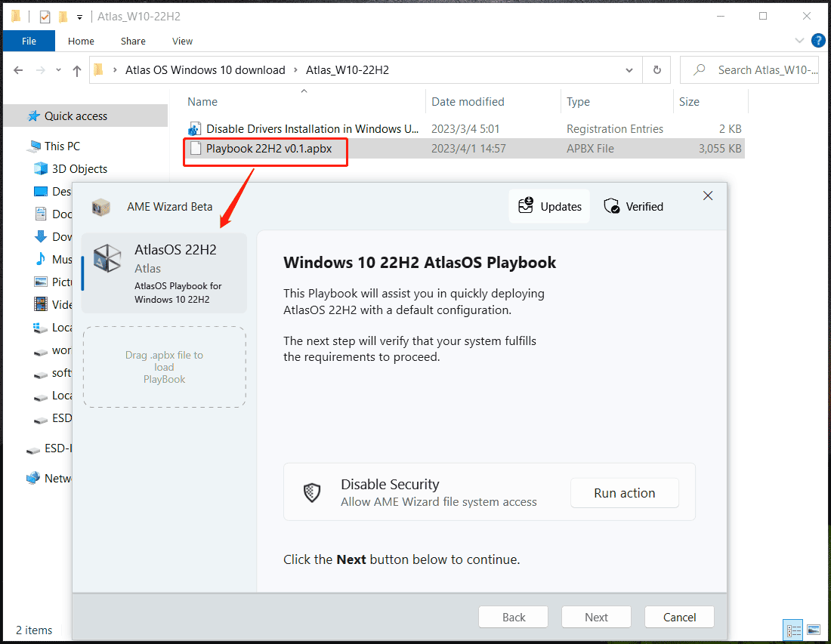Click the Pictures icon in sidebar
The image size is (831, 644).
[41, 282]
